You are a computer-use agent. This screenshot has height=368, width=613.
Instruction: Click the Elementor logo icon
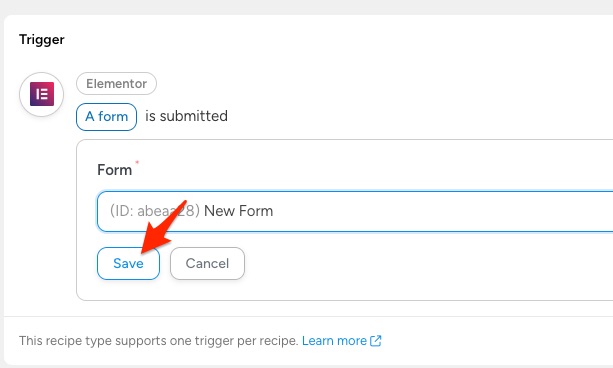[42, 94]
